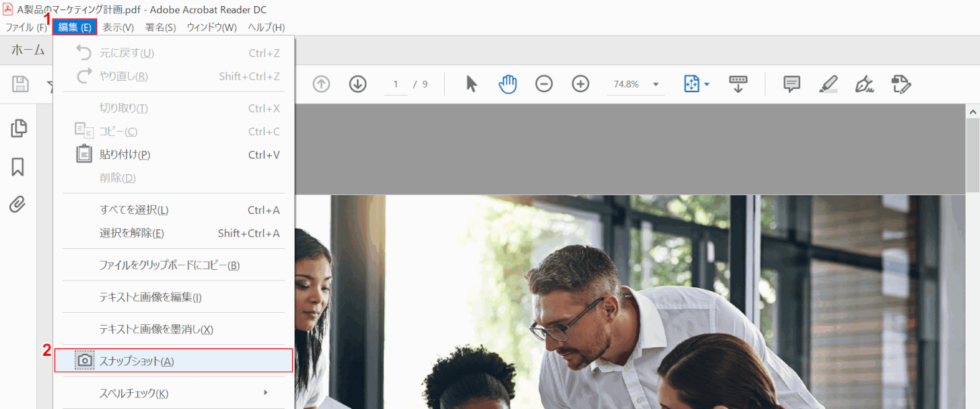Choose スナップショット(A) menu entry
This screenshot has width=980, height=409.
[174, 361]
